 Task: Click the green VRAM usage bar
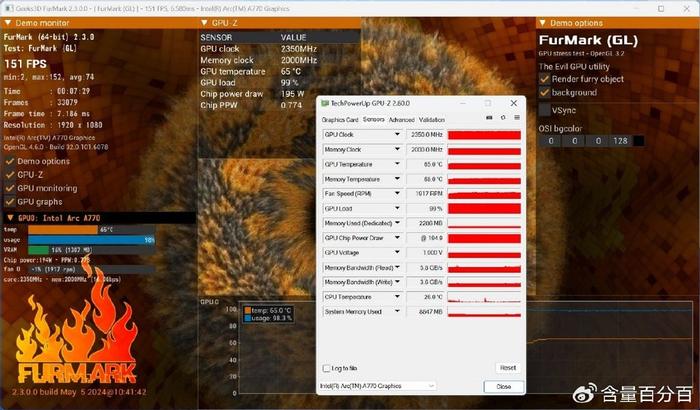(x=38, y=250)
